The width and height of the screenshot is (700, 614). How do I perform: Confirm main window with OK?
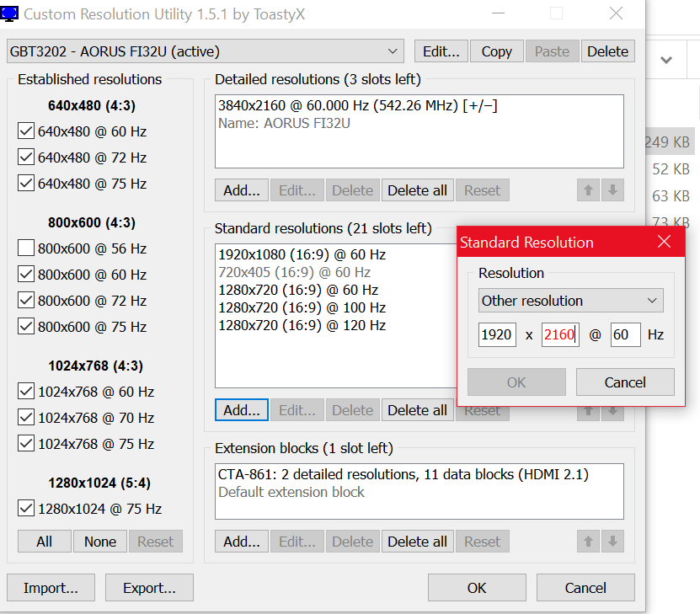tap(477, 588)
